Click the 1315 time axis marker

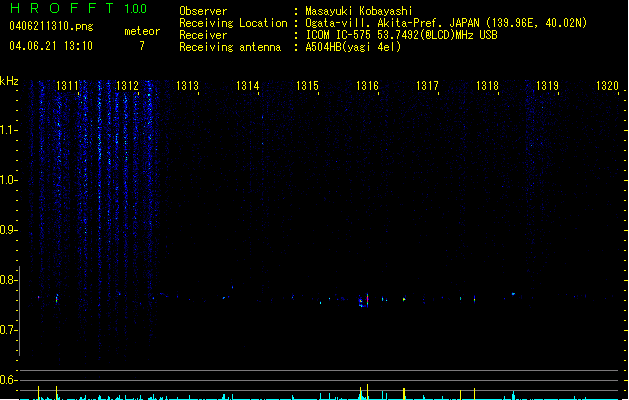pyautogui.click(x=307, y=86)
